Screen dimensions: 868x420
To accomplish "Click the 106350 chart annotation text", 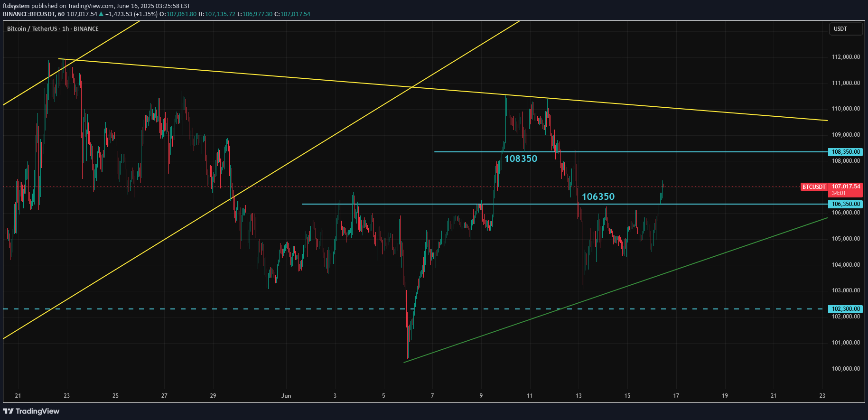I will pos(598,197).
